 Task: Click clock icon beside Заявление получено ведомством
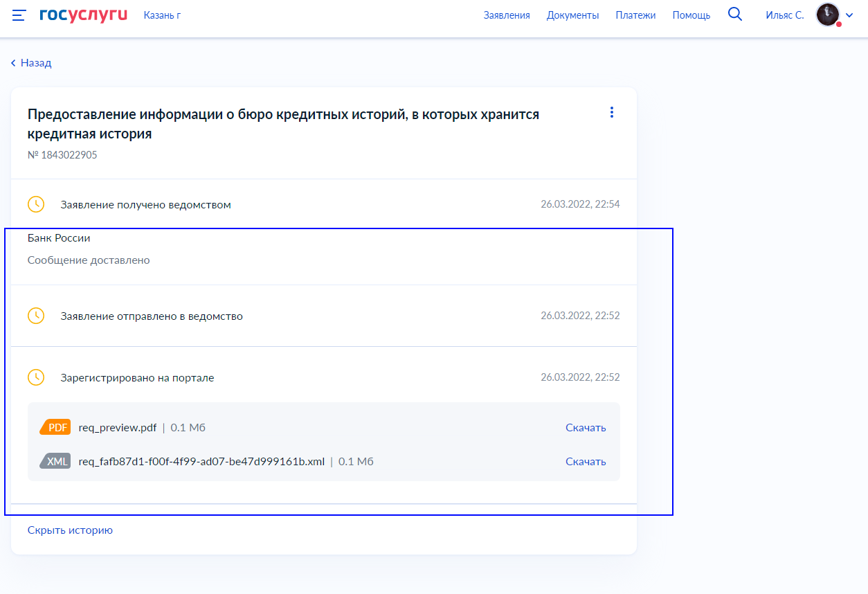(36, 204)
